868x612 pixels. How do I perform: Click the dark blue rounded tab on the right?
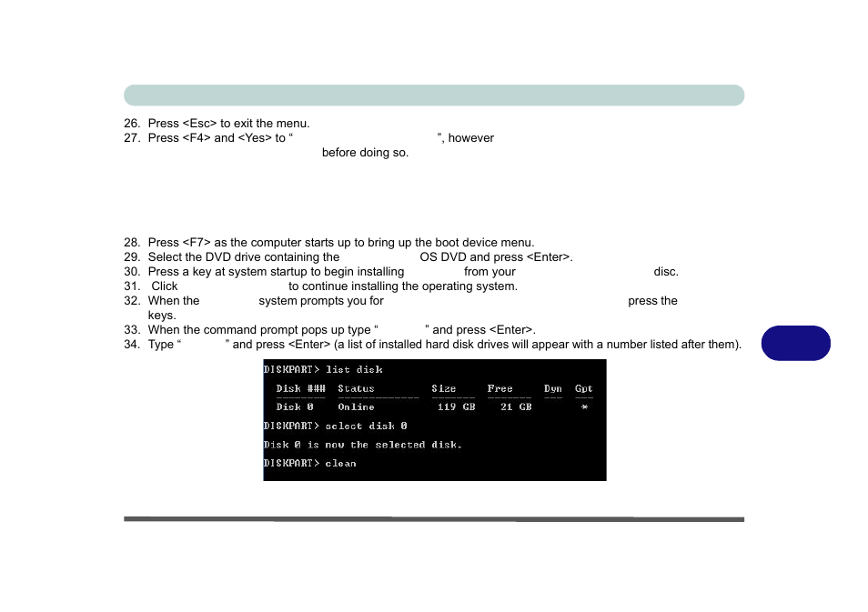click(796, 343)
